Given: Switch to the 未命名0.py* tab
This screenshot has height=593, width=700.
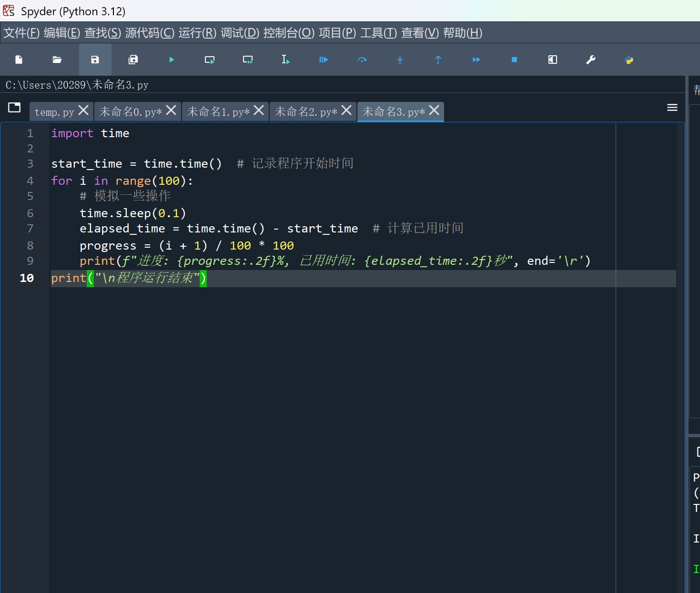Looking at the screenshot, I should click(131, 112).
